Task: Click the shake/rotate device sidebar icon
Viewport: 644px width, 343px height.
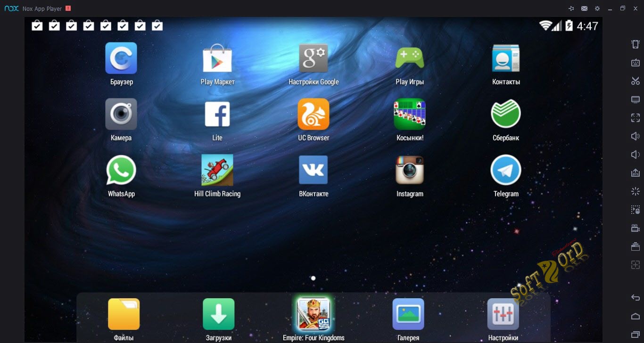Action: (x=636, y=44)
